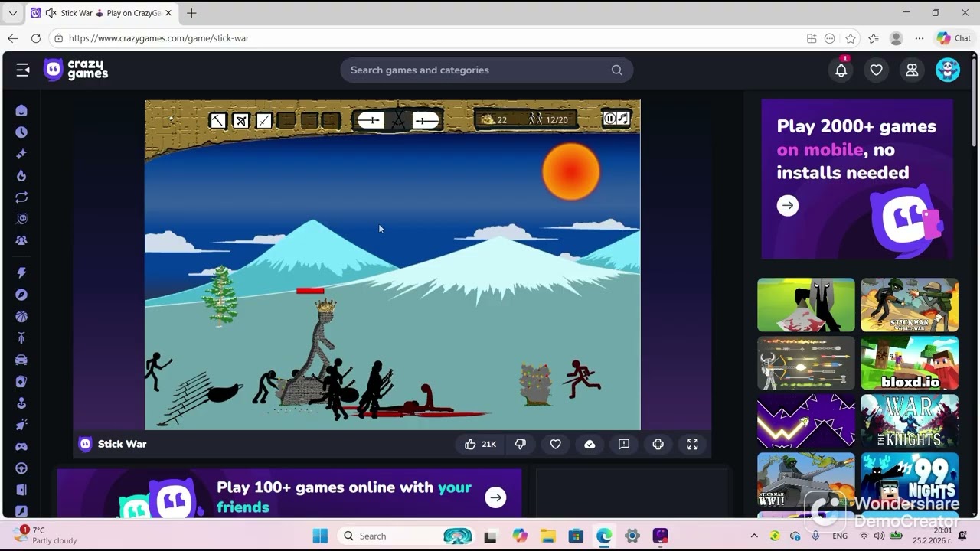Click the search magnifier icon
Screen dimensions: 980x551
click(616, 70)
